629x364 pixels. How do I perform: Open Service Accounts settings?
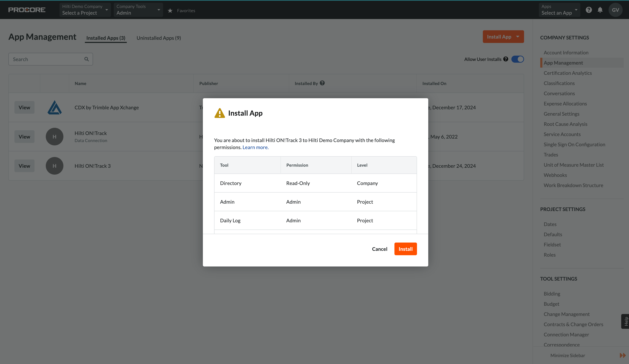[562, 134]
